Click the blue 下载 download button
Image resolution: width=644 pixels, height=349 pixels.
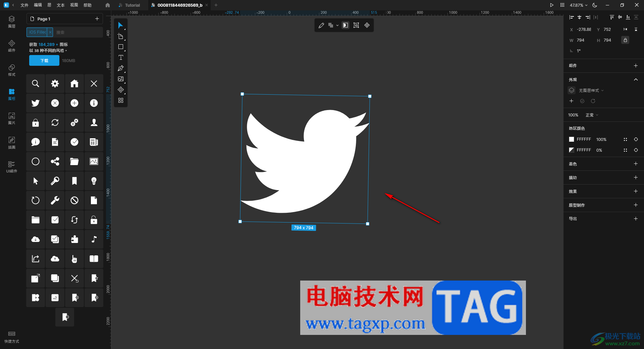44,61
